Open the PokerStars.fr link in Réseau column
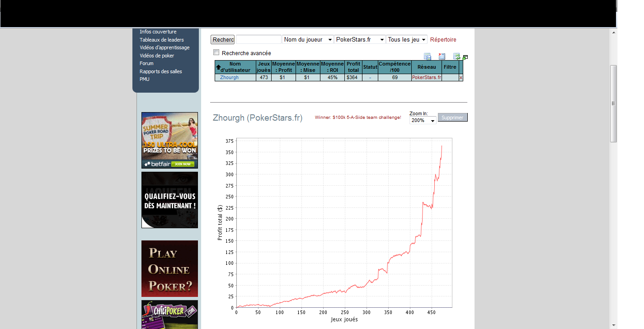 point(427,78)
